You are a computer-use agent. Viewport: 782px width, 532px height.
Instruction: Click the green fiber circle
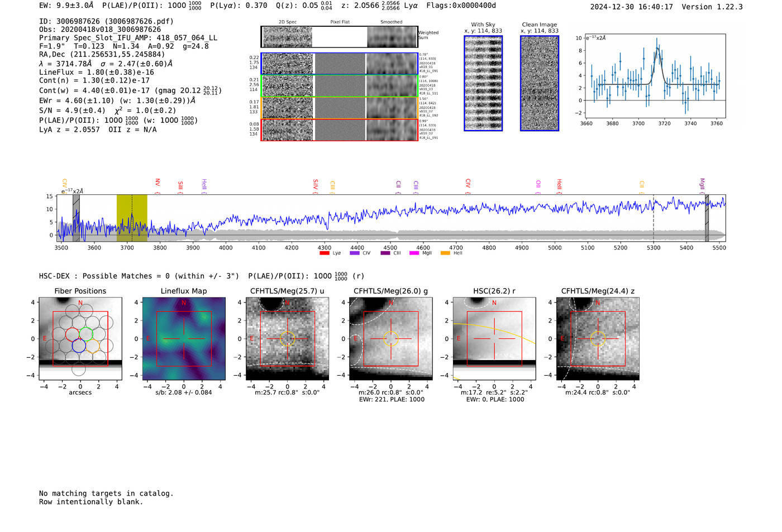pyautogui.click(x=86, y=334)
